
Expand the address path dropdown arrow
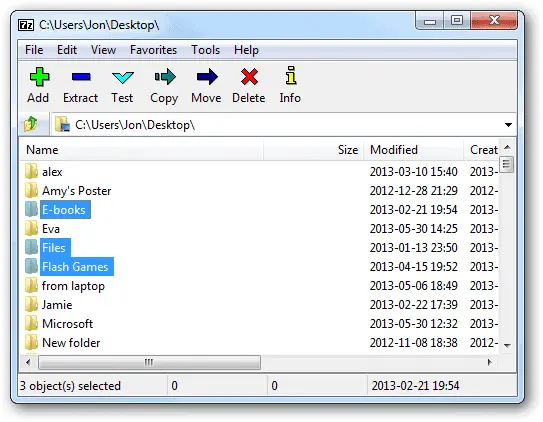[x=508, y=125]
